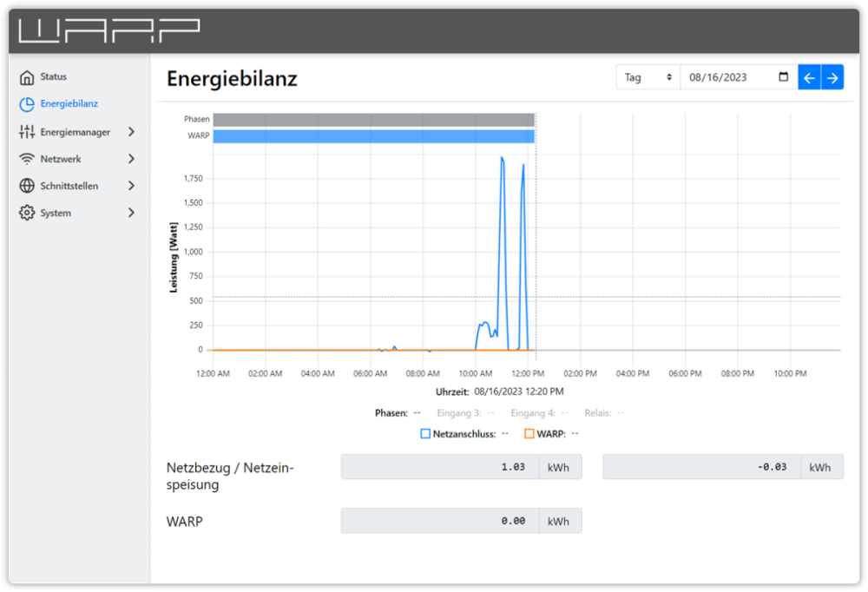Open the Tag period dropdown
Screen dimensions: 868x592
648,77
